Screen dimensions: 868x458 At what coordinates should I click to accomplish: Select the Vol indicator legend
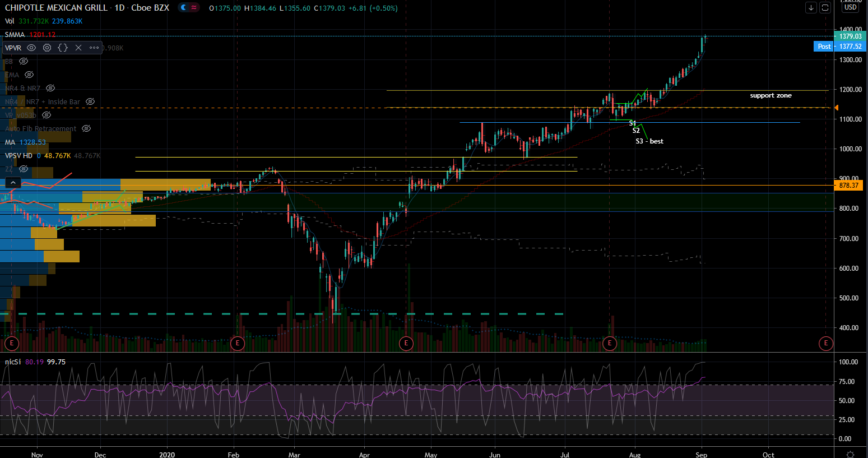[x=10, y=21]
